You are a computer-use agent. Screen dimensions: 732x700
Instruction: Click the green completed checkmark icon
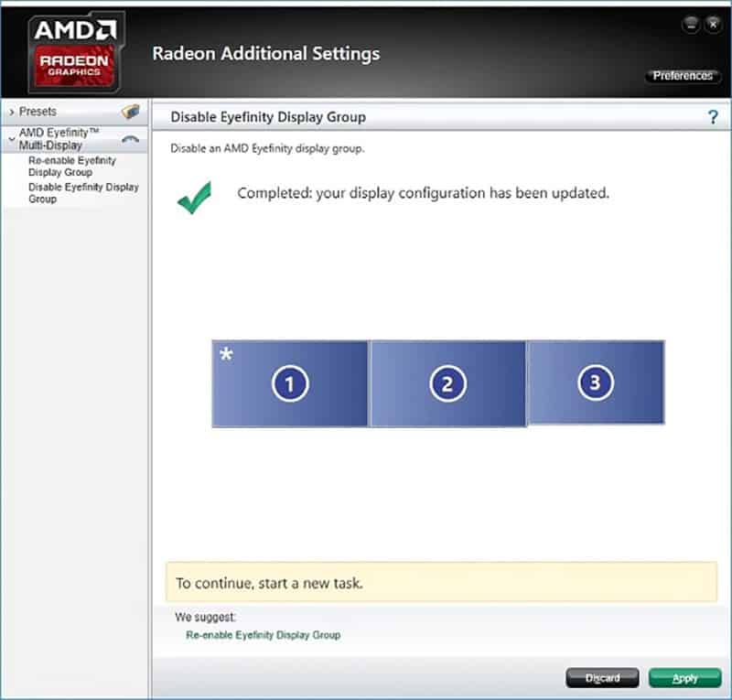tap(195, 197)
